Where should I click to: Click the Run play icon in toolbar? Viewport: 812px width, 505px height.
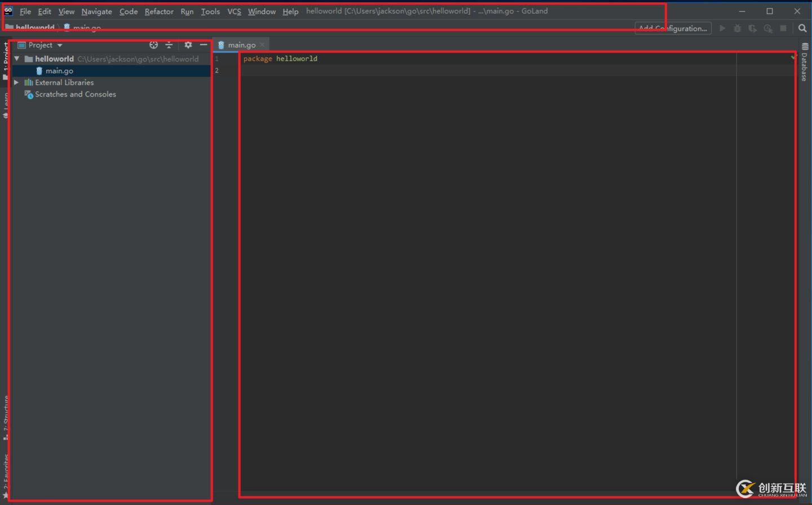(722, 28)
